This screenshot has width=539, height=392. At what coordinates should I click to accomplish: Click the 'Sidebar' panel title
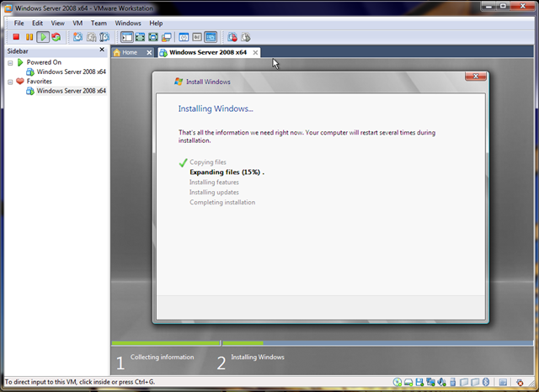(x=18, y=51)
